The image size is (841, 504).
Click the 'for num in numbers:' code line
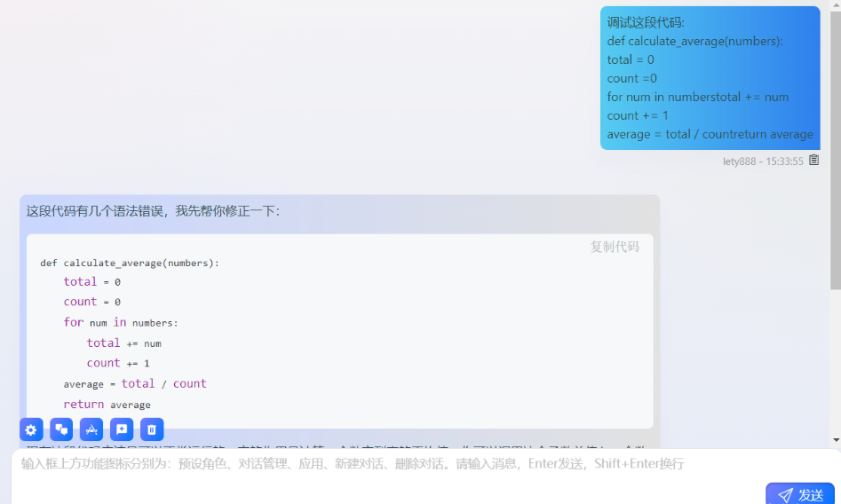click(121, 323)
